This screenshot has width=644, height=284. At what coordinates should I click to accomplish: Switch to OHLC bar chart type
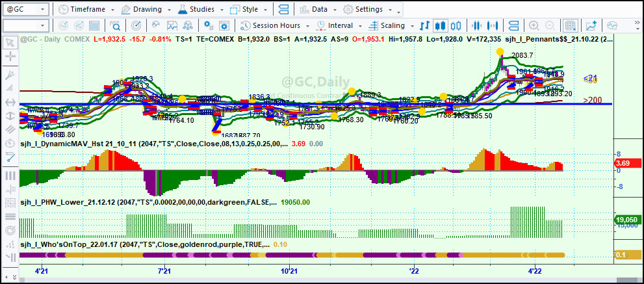(425, 25)
